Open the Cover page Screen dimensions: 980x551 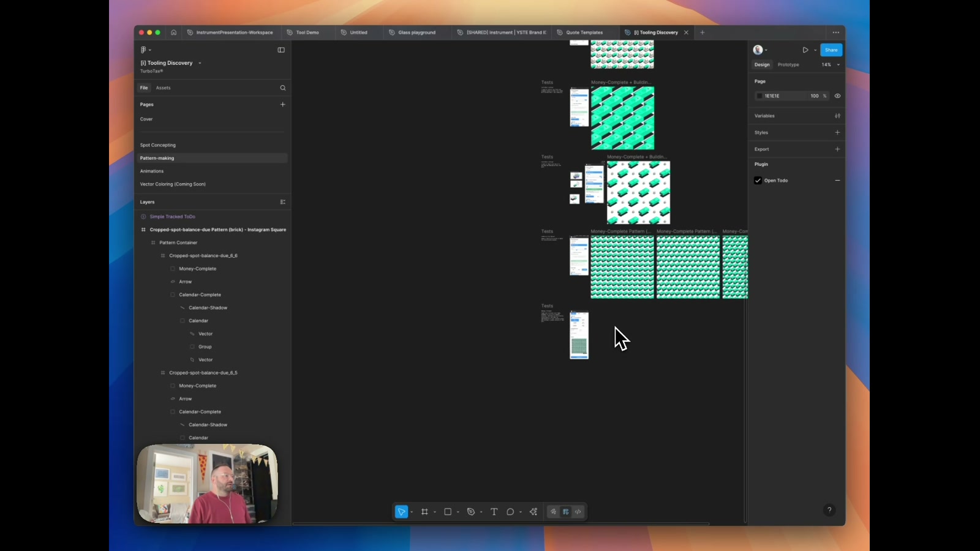(x=146, y=119)
